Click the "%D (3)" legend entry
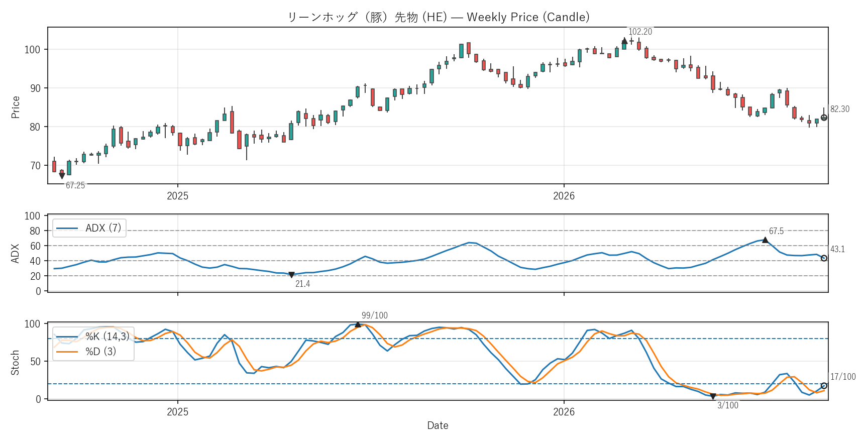868x441 pixels. tap(100, 352)
